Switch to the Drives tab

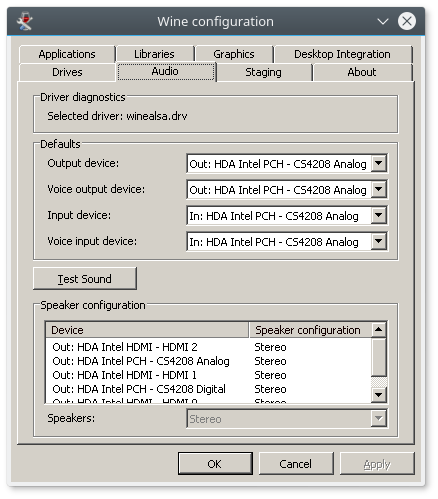coord(67,72)
